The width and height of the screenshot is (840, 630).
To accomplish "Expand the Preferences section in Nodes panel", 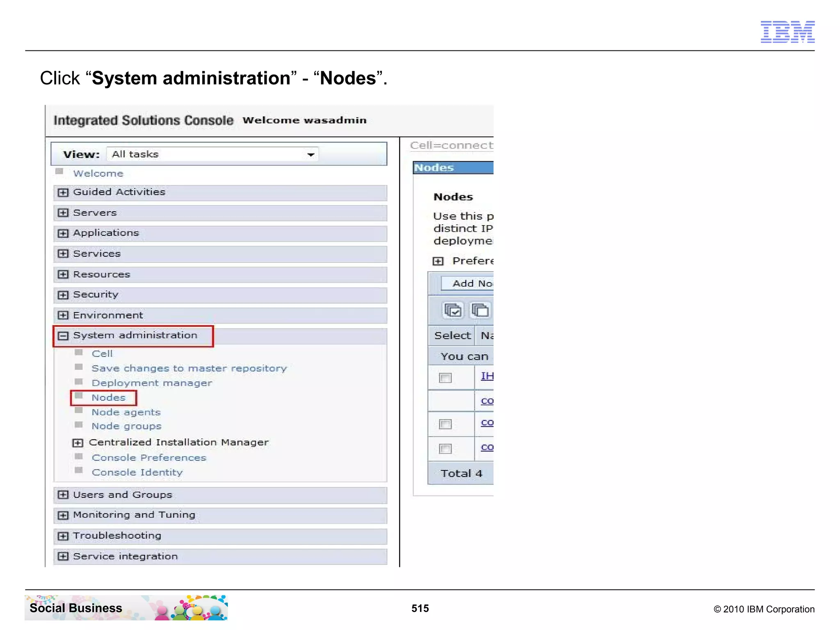I will click(x=438, y=261).
